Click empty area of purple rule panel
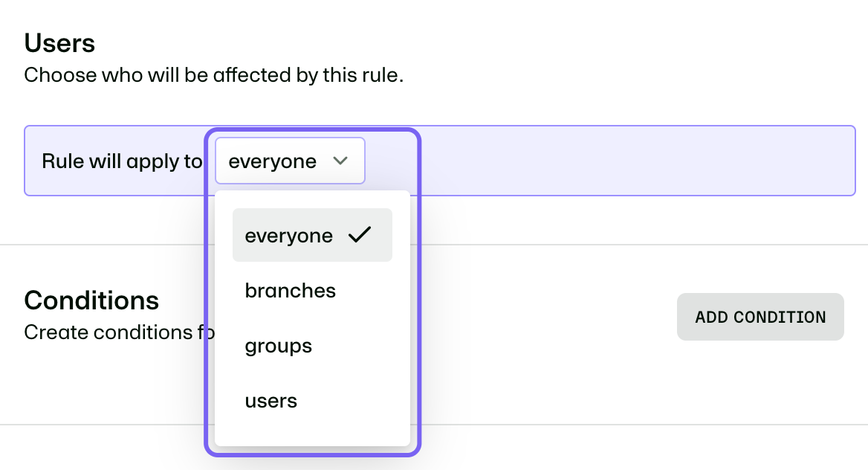Viewport: 868px width, 470px height. (637, 161)
